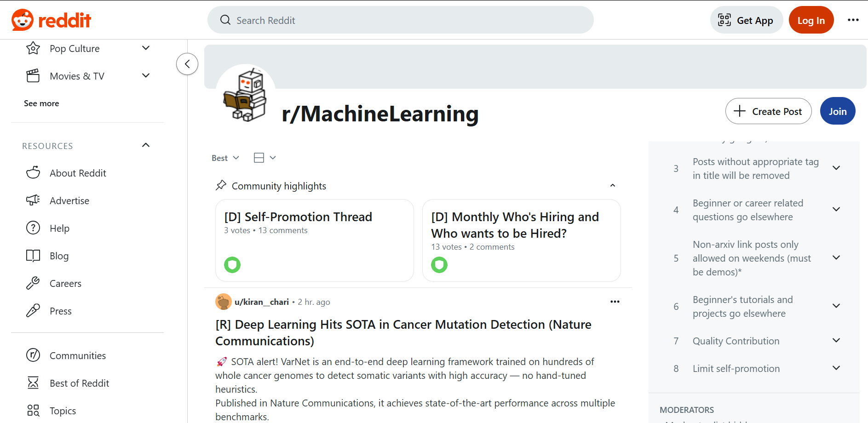This screenshot has width=868, height=423.
Task: Click the Reddit snoo logo
Action: point(23,19)
